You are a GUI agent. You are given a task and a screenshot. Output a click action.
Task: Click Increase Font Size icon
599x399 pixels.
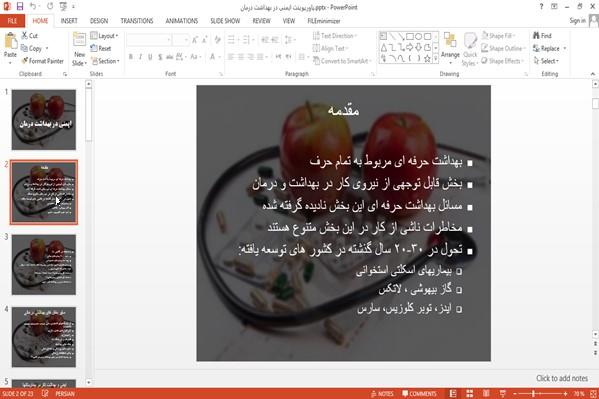tap(195, 40)
